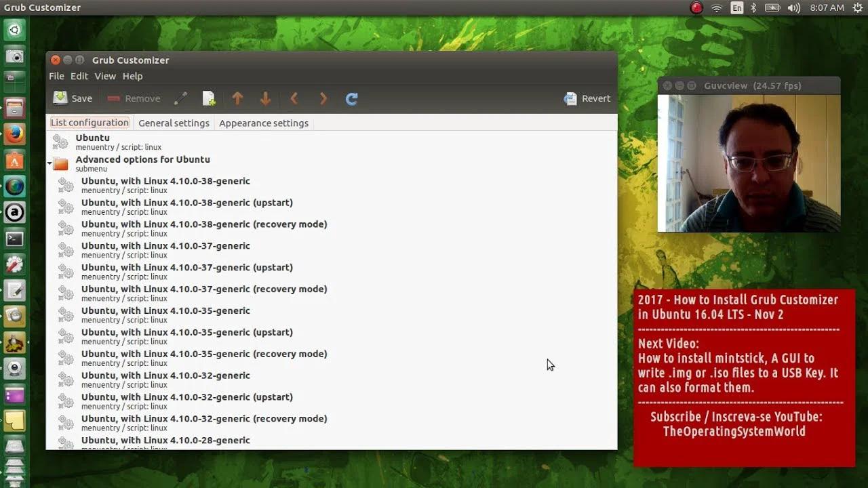Open the sound volume indicator
This screenshot has height=488, width=868.
click(794, 8)
